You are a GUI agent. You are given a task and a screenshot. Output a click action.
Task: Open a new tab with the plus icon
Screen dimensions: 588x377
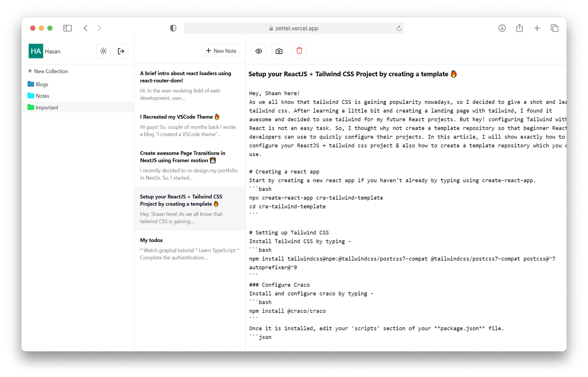tap(537, 28)
